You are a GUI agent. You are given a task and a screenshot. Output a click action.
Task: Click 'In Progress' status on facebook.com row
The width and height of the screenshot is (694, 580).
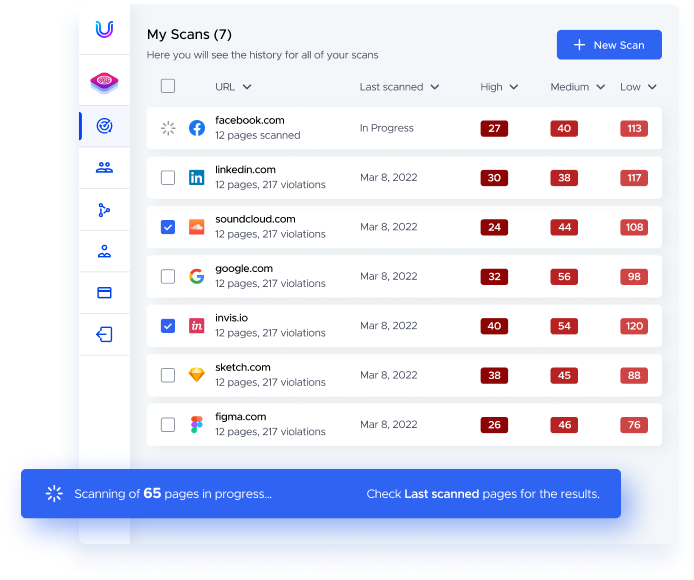click(386, 128)
